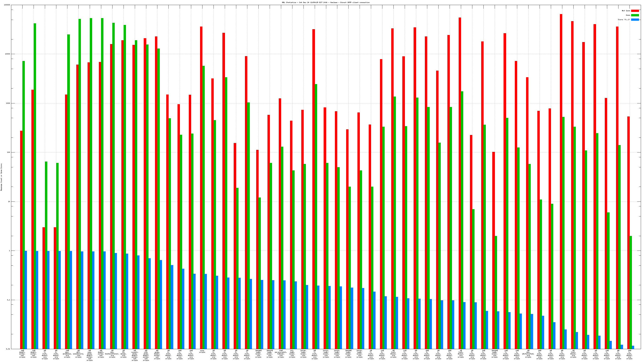Image resolution: width=644 pixels, height=362 pixels.
Task: Click the 100000 y-axis tick label
Action: [7, 5]
